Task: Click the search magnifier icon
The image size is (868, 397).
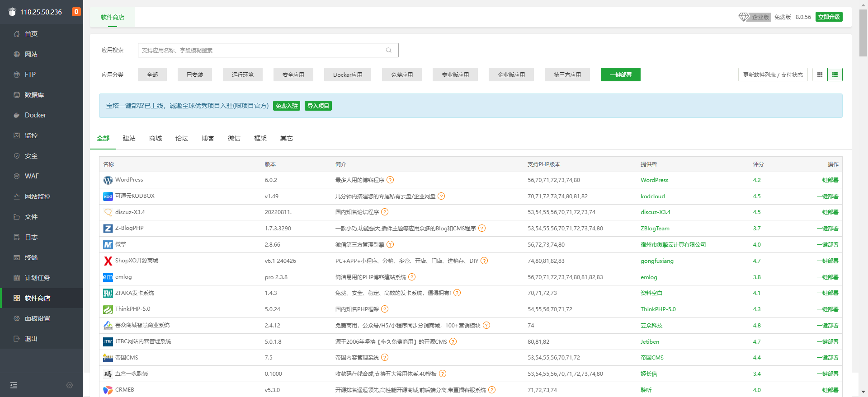Action: coord(389,50)
